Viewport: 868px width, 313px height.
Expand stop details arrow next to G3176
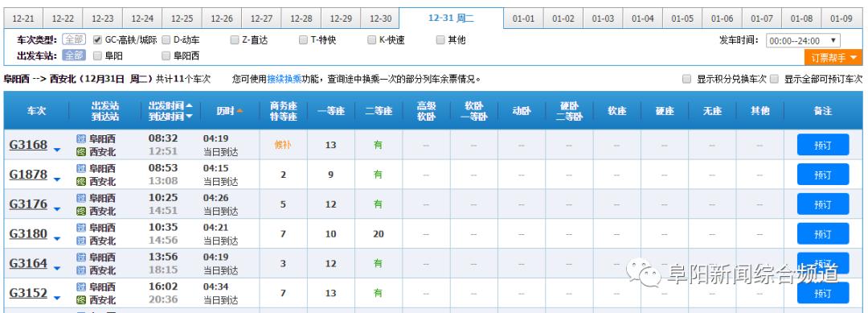[57, 209]
